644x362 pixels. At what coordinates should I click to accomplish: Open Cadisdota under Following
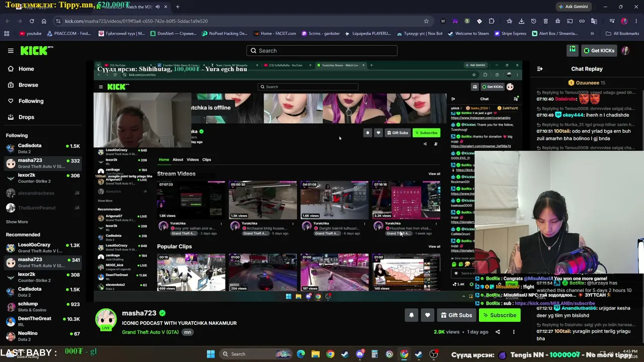43,148
